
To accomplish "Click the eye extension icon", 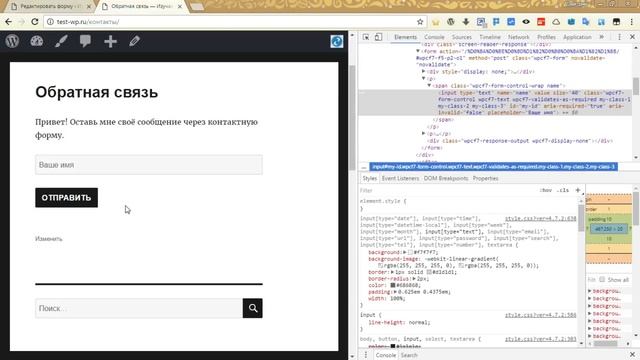I will [526, 22].
